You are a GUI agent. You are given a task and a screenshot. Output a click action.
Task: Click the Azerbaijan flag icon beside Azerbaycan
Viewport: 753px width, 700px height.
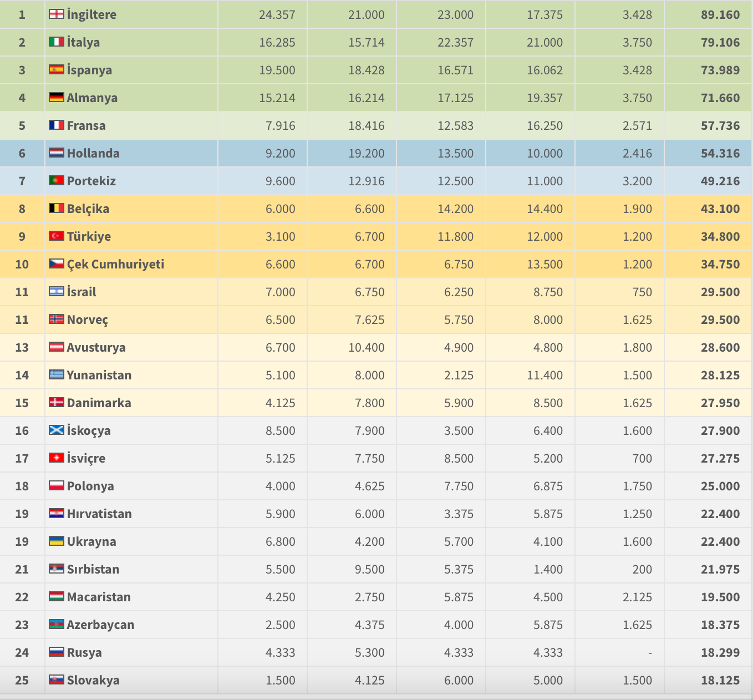click(x=56, y=623)
